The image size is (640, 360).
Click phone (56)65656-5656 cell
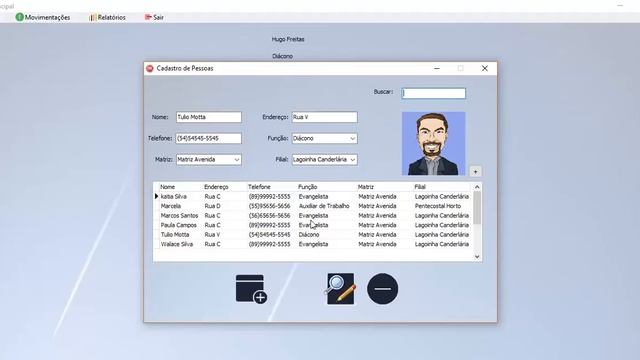click(269, 216)
